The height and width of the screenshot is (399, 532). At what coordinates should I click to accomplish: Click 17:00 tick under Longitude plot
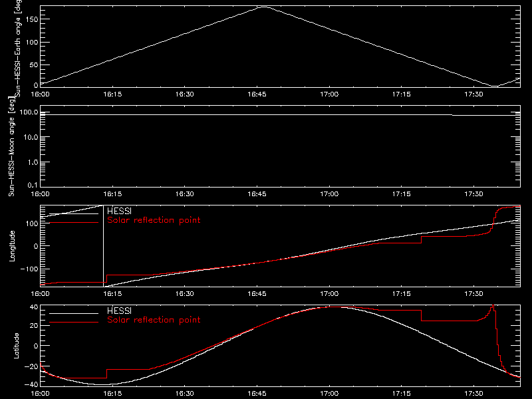(x=329, y=294)
